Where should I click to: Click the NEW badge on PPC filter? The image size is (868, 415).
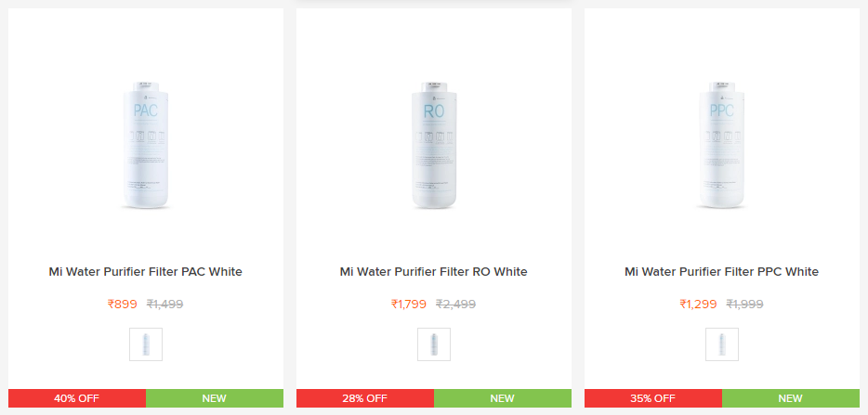791,398
